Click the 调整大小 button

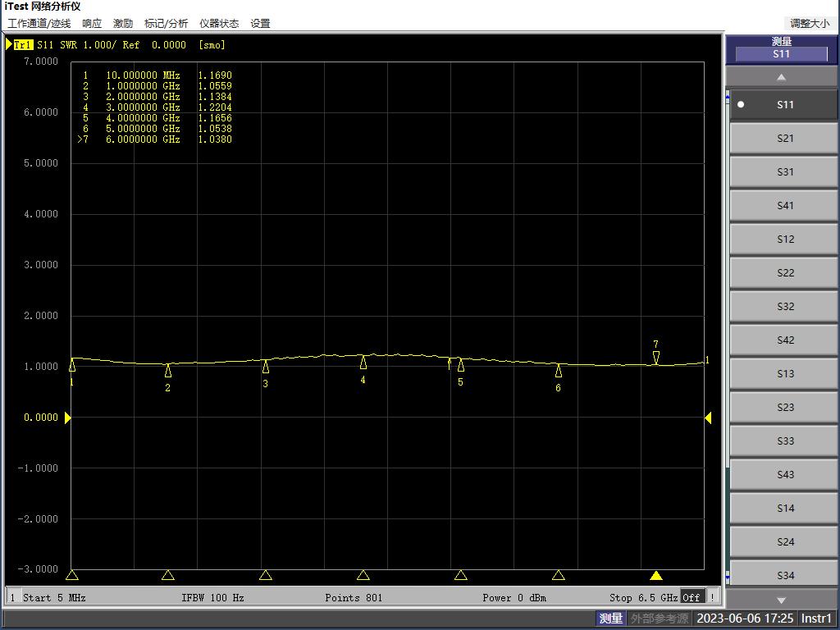pos(809,24)
